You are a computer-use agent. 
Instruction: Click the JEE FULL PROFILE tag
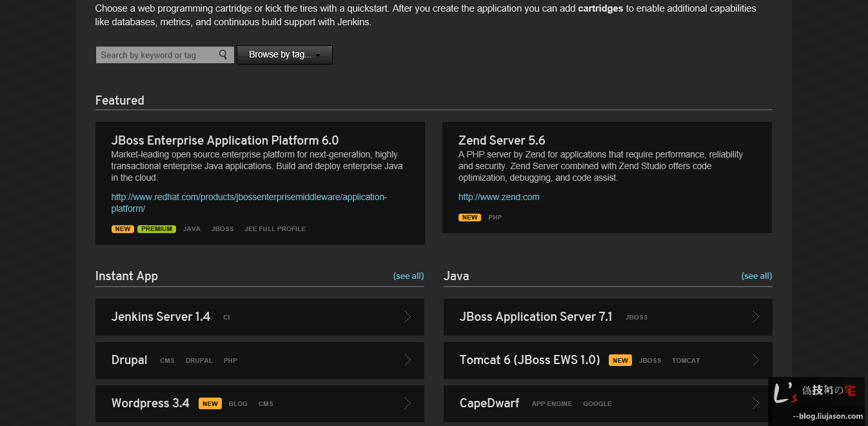[275, 229]
